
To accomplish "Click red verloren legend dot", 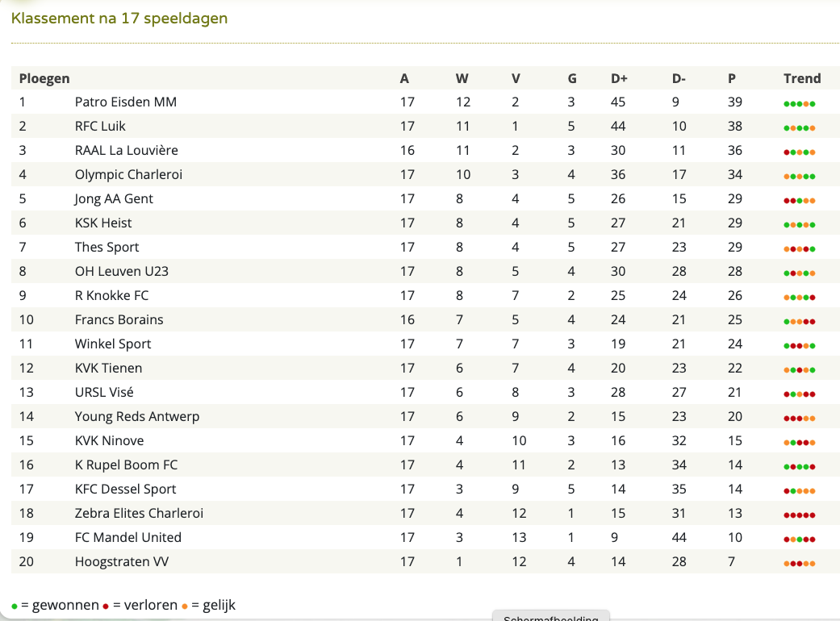I will [106, 606].
